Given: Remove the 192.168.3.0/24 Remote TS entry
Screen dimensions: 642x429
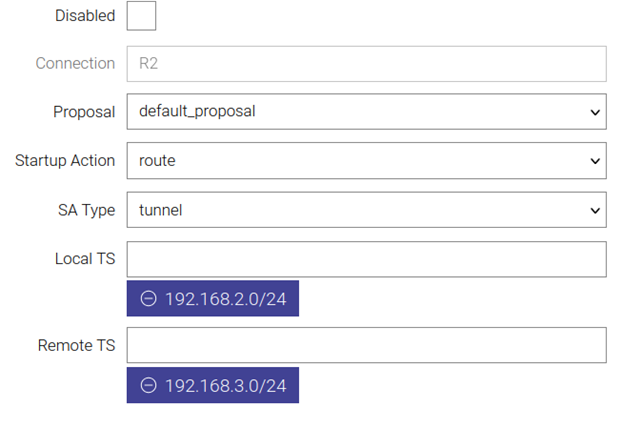Looking at the screenshot, I should click(149, 385).
